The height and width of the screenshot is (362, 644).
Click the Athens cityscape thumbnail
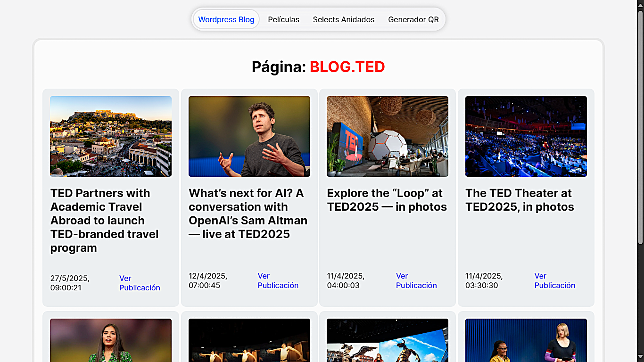click(111, 136)
